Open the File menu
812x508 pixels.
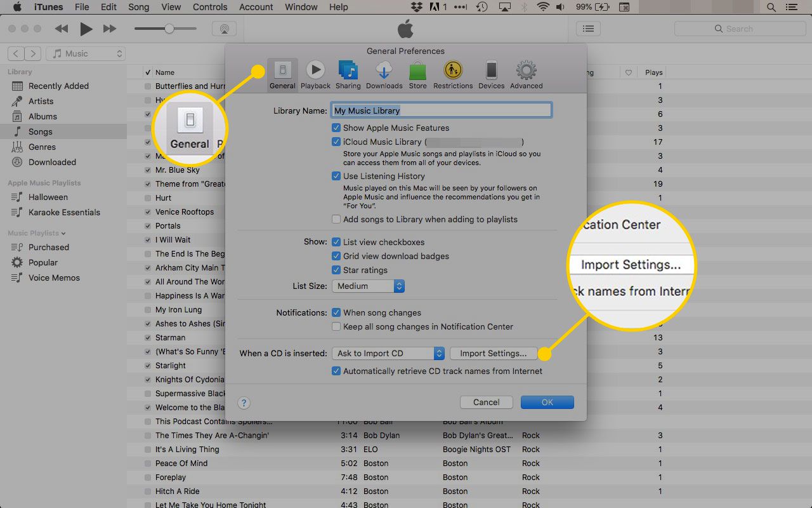point(82,7)
